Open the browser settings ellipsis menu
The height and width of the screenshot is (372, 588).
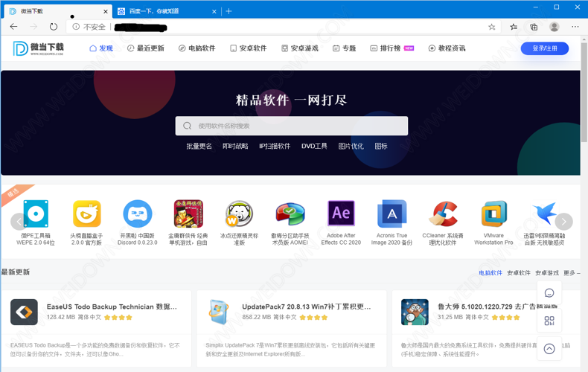tap(575, 27)
